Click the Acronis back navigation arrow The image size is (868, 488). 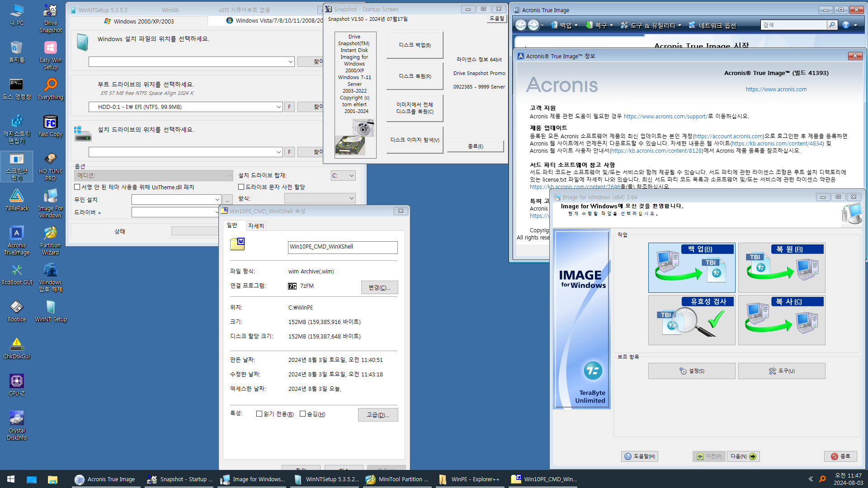tap(521, 25)
